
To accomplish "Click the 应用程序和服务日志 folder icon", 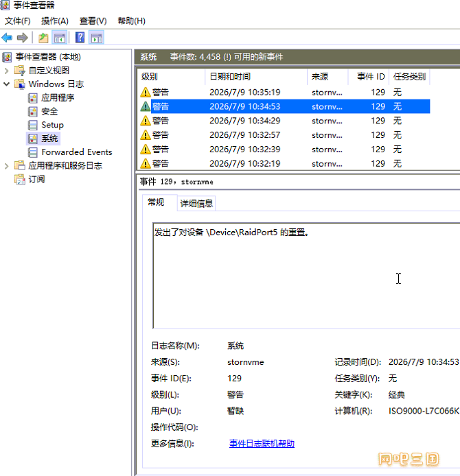I will point(20,165).
